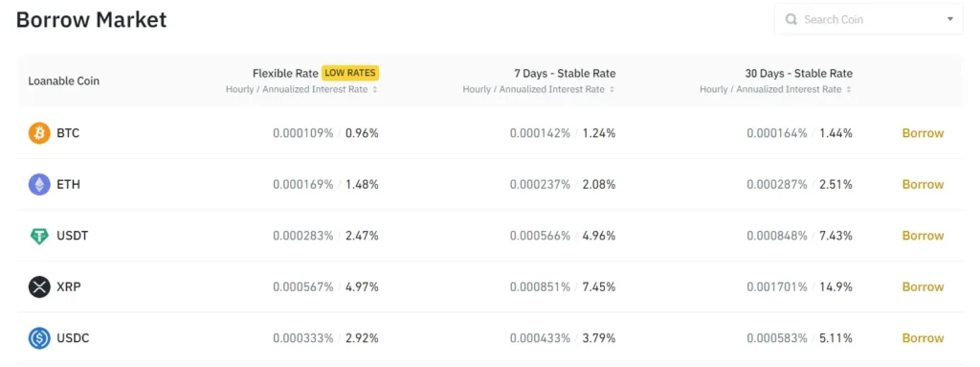Expand the Search Coin dropdown arrow
This screenshot has width=980, height=367.
tap(950, 19)
